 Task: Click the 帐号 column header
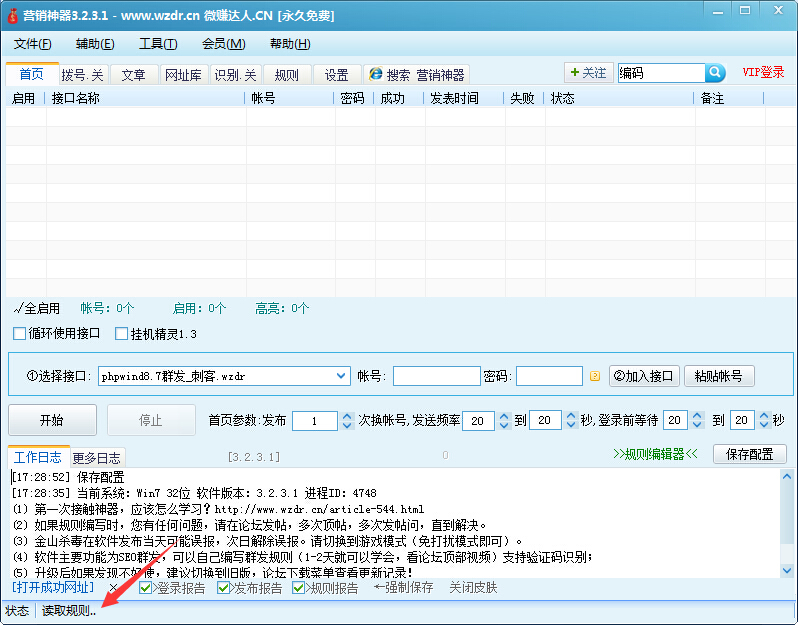[290, 98]
